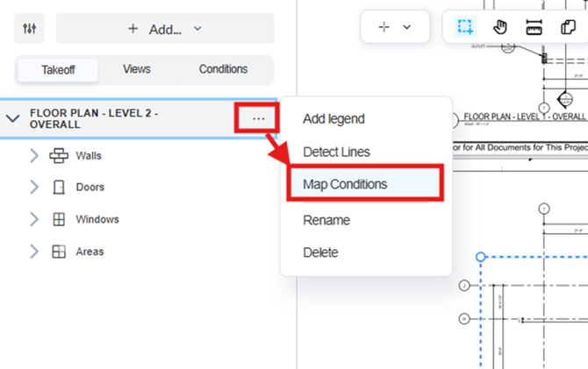
Task: Click the three-dot more options button
Action: point(258,118)
